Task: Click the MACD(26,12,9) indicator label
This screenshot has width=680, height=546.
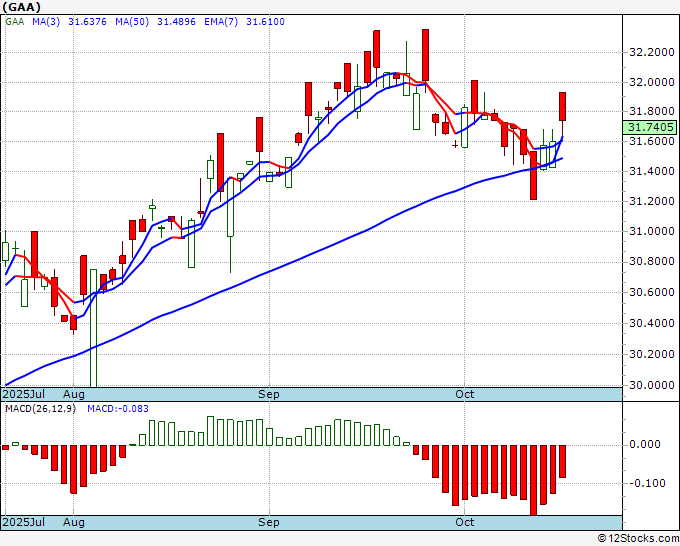Action: click(x=40, y=409)
